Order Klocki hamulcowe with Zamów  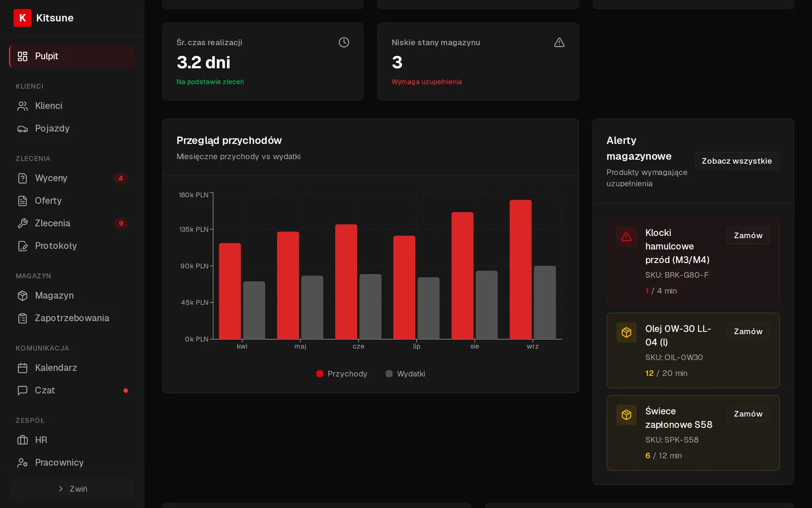(748, 236)
